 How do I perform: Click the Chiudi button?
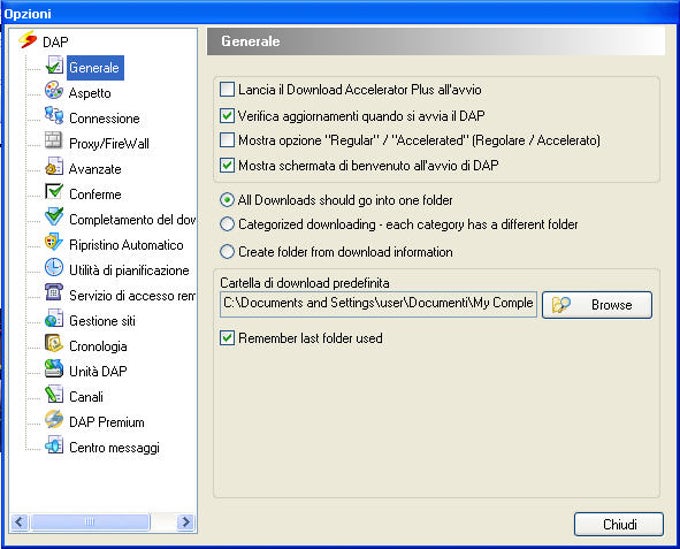point(619,524)
